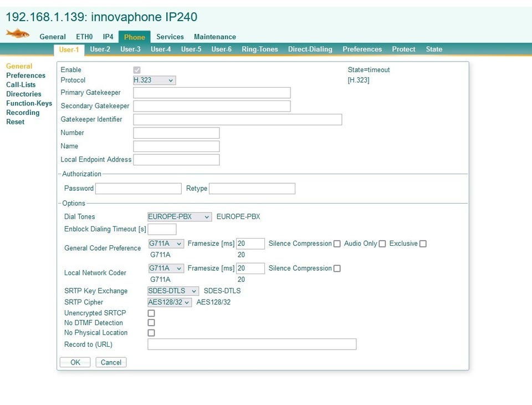Click the innovaphone goldfish logo
The height and width of the screenshot is (405, 532).
pyautogui.click(x=17, y=34)
